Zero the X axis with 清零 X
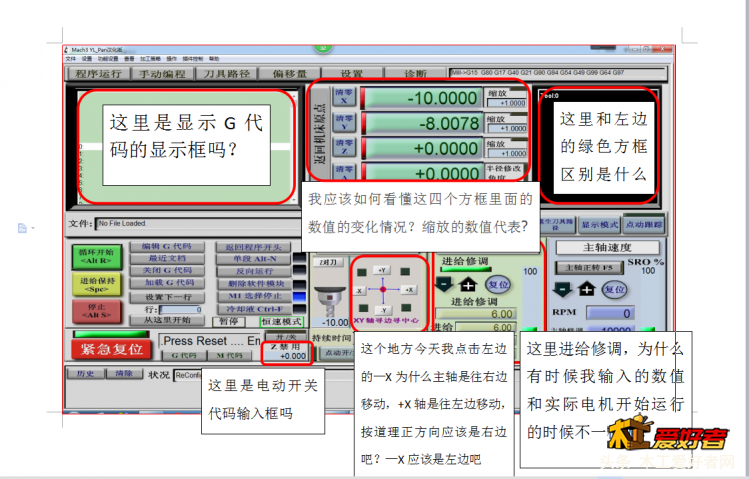This screenshot has width=749, height=479. [343, 96]
